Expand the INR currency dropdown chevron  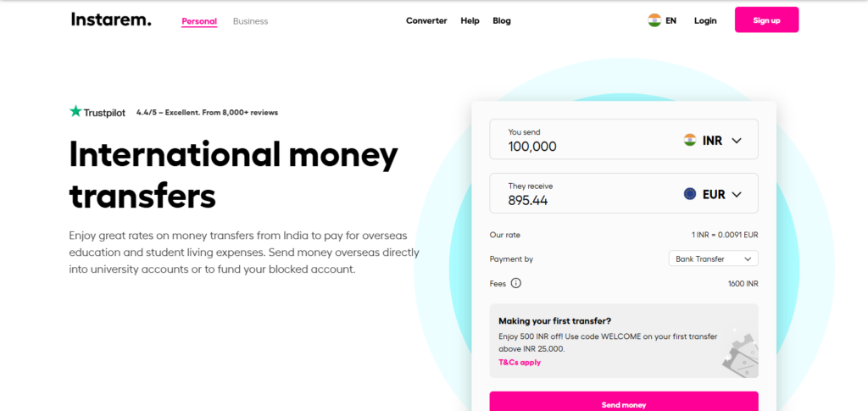736,141
